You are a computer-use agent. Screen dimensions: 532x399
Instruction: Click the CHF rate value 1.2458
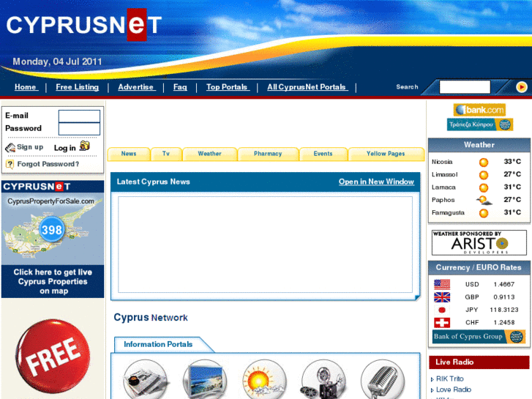504,323
